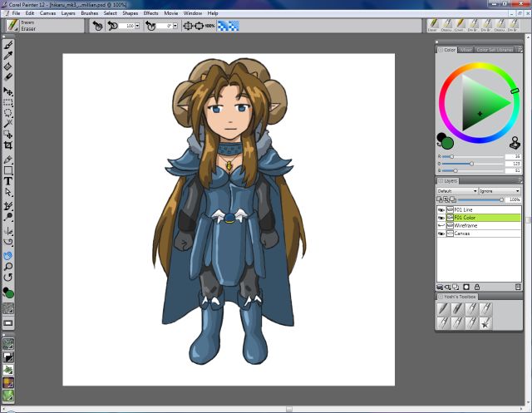The width and height of the screenshot is (532, 413).
Task: Select the Selection Adjuster tool
Action: point(8,135)
